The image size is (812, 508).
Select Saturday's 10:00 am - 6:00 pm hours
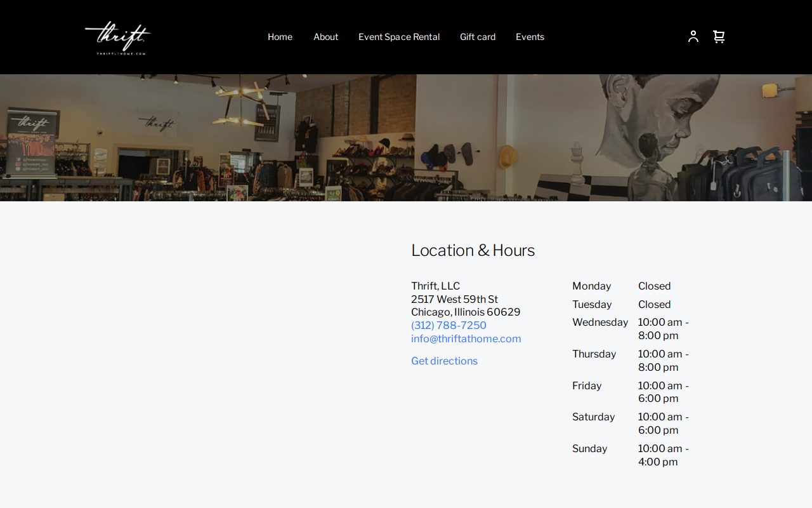click(664, 424)
